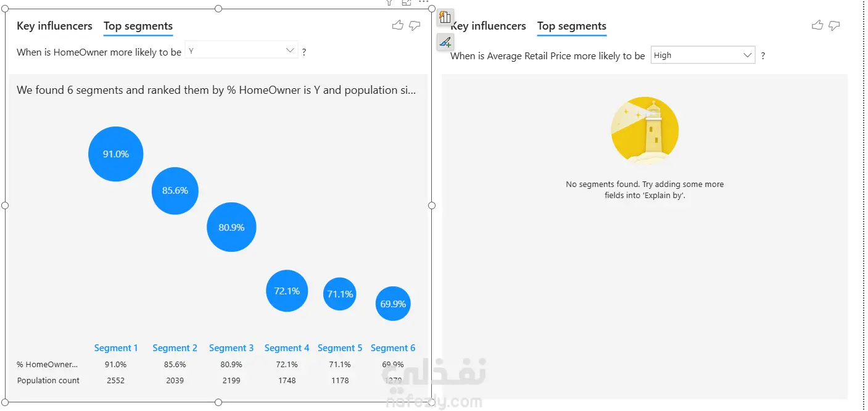Switch to Key influencers tab in right visual
868x411 pixels.
(x=488, y=26)
